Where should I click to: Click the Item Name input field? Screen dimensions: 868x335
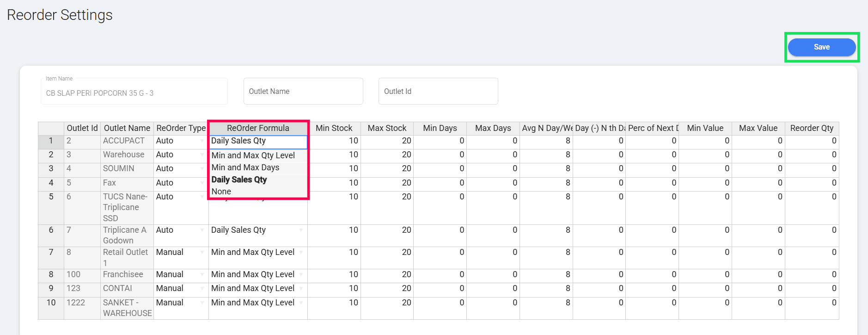134,93
